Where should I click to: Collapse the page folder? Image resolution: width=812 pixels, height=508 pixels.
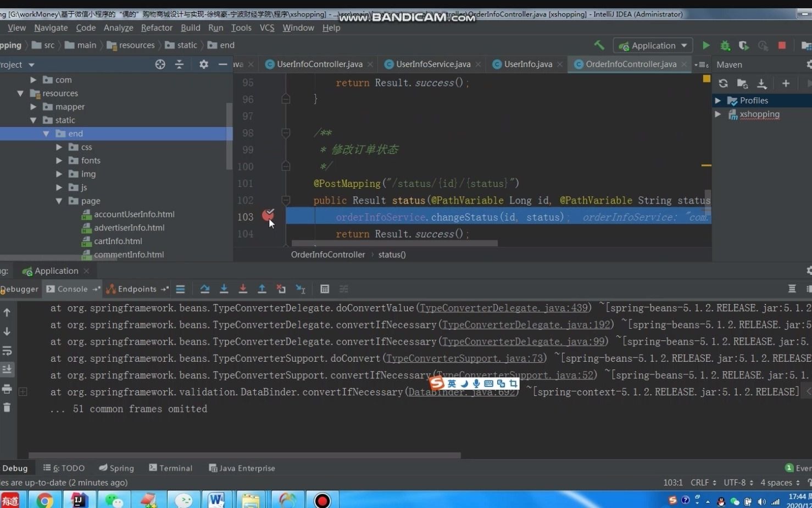59,201
